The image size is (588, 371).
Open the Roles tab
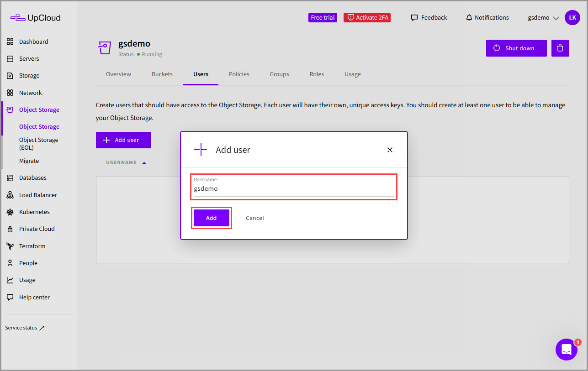pos(317,74)
